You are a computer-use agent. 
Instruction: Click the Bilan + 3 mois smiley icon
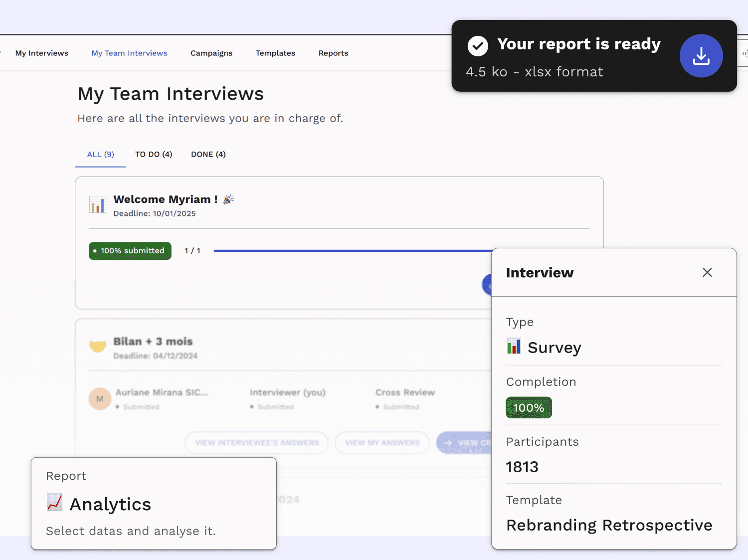(x=98, y=346)
